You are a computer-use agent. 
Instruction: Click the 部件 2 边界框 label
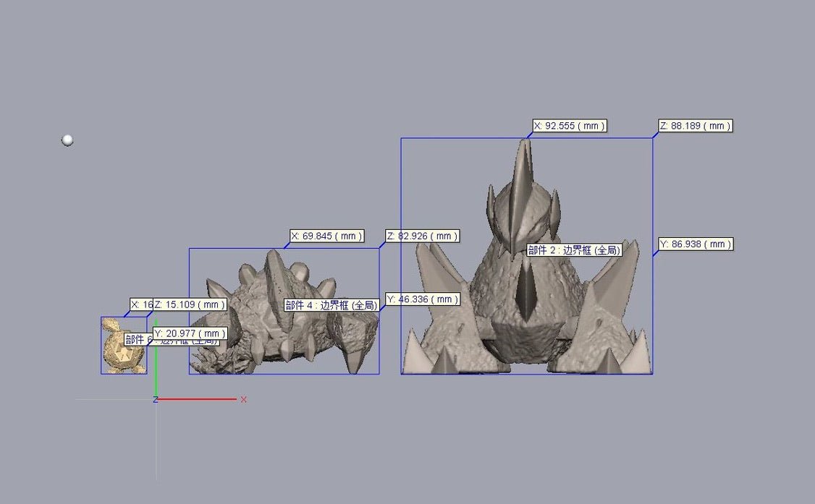pyautogui.click(x=575, y=250)
